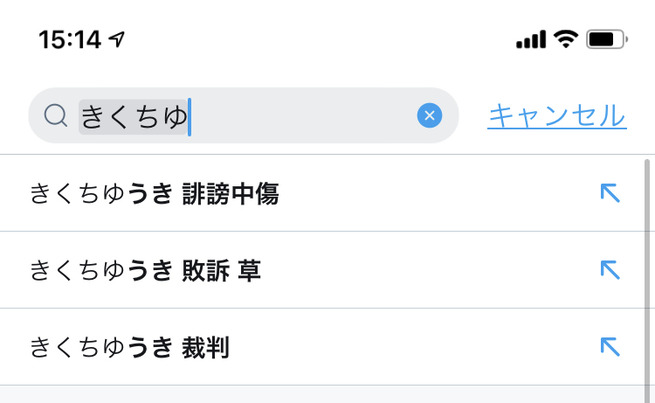Screen dimensions: 655x403
Task: Tap the blank gray area below the suggestions
Action: click(x=320, y=394)
